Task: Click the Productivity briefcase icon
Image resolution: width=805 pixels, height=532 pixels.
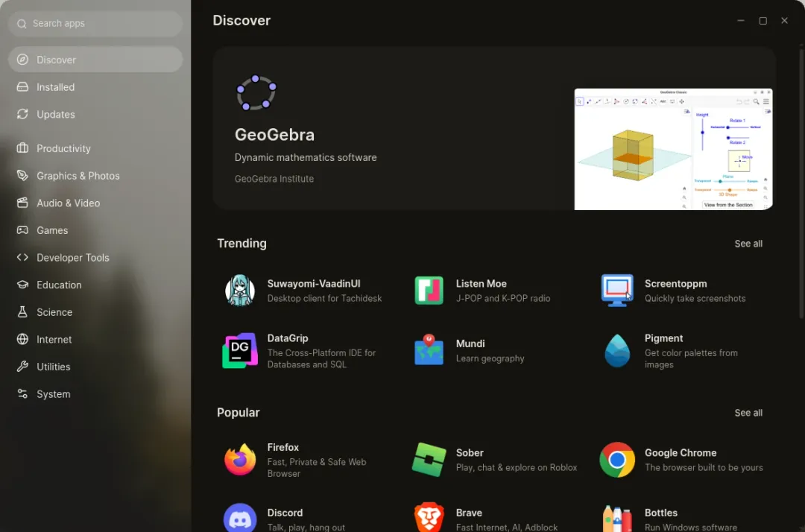Action: point(22,148)
